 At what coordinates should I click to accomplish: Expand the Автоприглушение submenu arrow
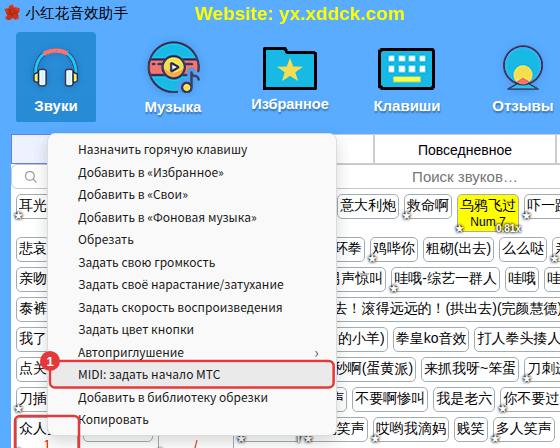click(316, 353)
